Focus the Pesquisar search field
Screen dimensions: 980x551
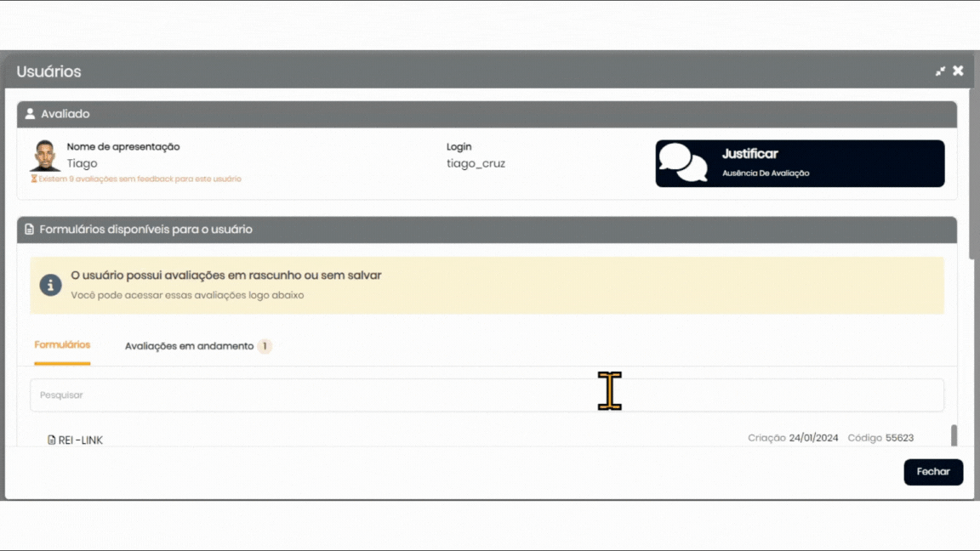[x=487, y=395]
